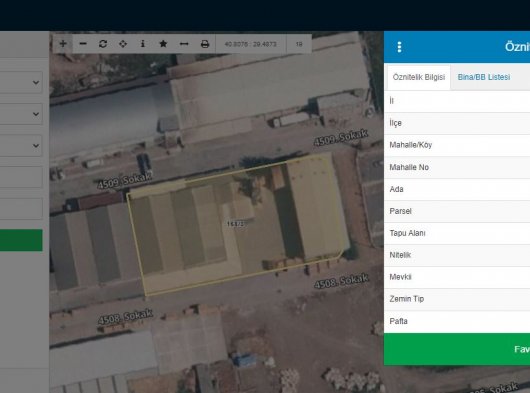Refresh the map with the rotate icon

click(103, 44)
